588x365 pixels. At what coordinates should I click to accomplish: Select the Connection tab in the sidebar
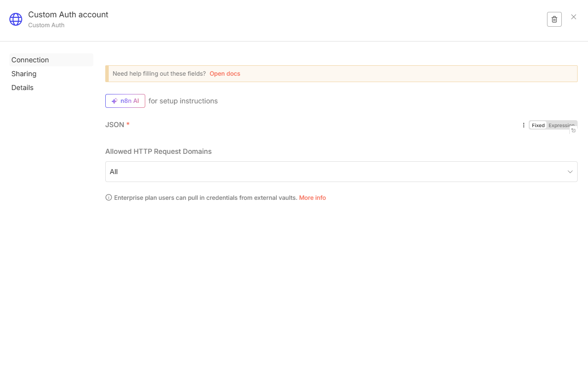click(30, 60)
